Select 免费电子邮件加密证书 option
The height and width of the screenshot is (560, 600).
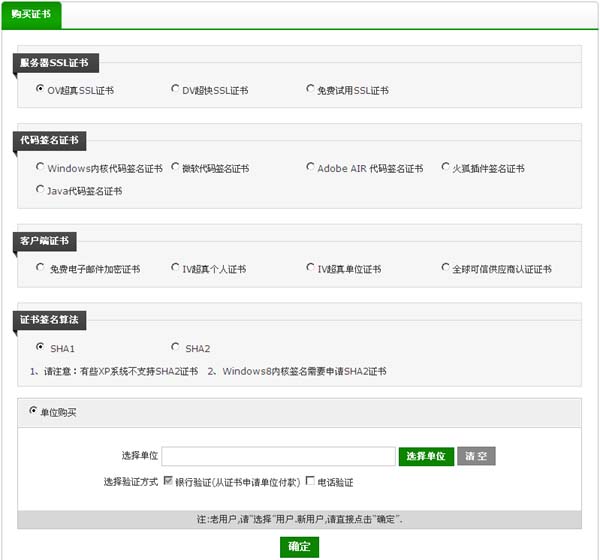[40, 267]
